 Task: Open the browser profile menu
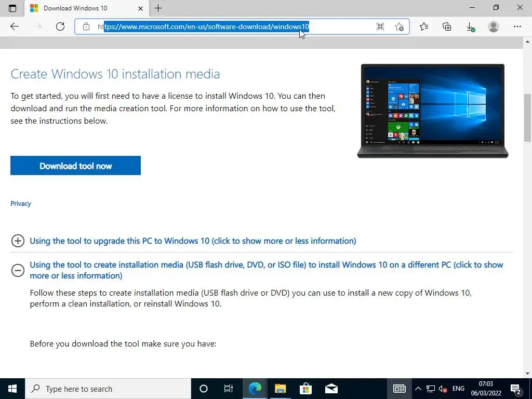pyautogui.click(x=494, y=26)
